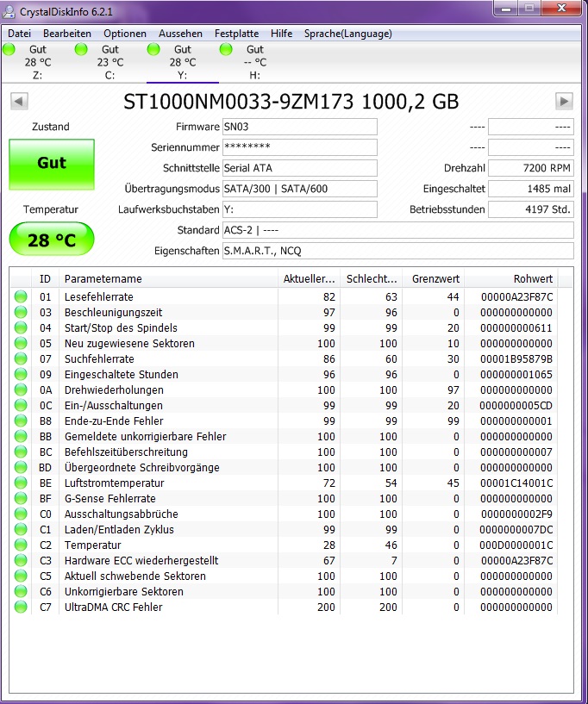The width and height of the screenshot is (588, 704).
Task: Open the Festplatte menu
Action: [x=236, y=34]
